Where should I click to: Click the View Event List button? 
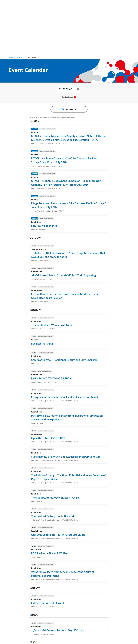pos(69,109)
